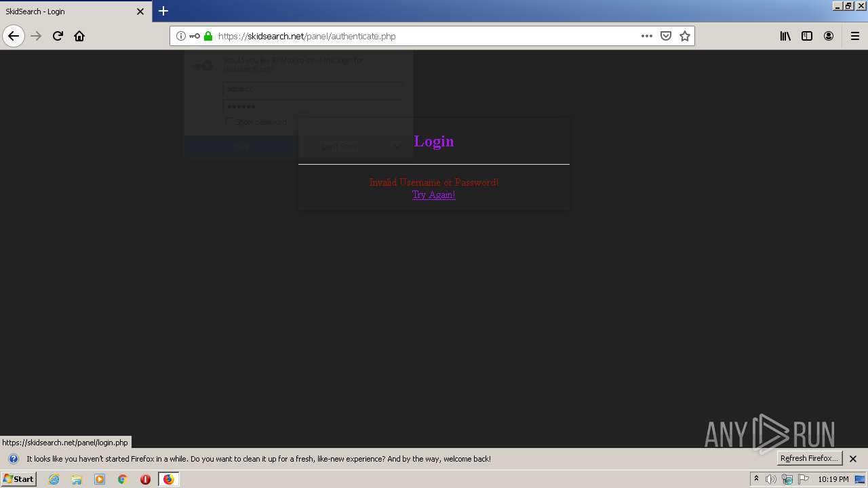The width and height of the screenshot is (868, 488).
Task: Minimize the Firefox window
Action: (838, 5)
